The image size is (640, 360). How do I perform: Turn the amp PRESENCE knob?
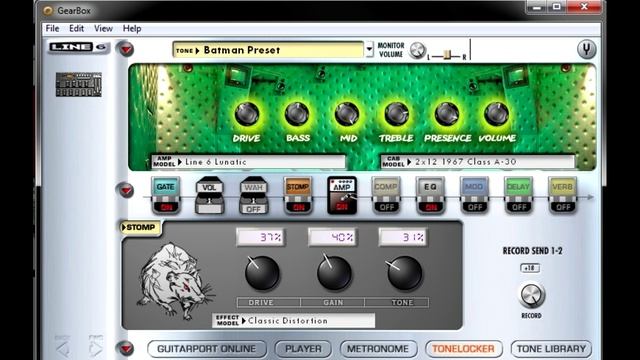pyautogui.click(x=447, y=114)
